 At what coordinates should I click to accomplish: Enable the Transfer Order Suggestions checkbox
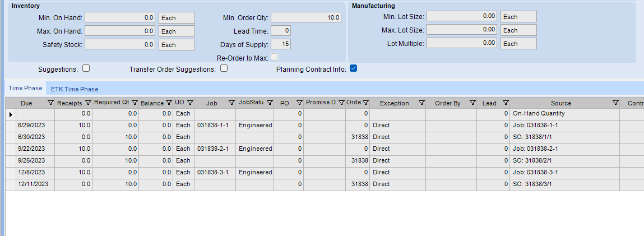[224, 68]
